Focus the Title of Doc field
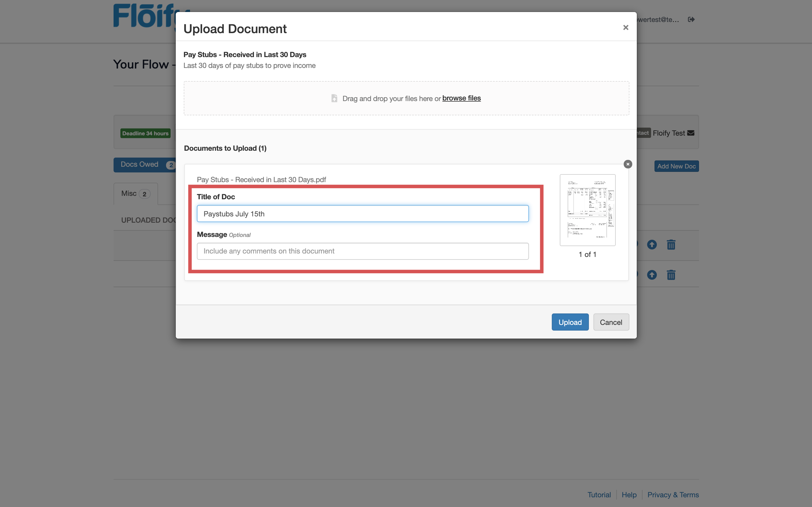The image size is (812, 507). click(x=363, y=214)
